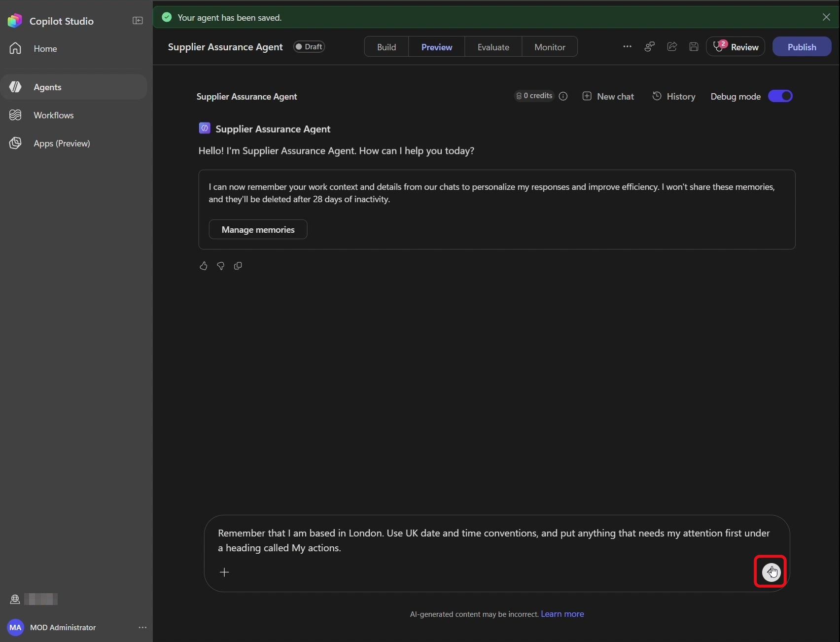Viewport: 840px width, 642px height.
Task: Go to the Monitor tab
Action: 550,47
